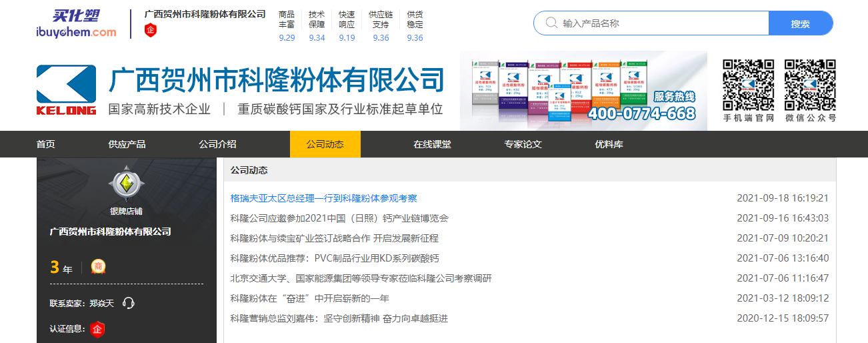
Task: Open the 公司介绍 navigation tab
Action: [x=217, y=144]
